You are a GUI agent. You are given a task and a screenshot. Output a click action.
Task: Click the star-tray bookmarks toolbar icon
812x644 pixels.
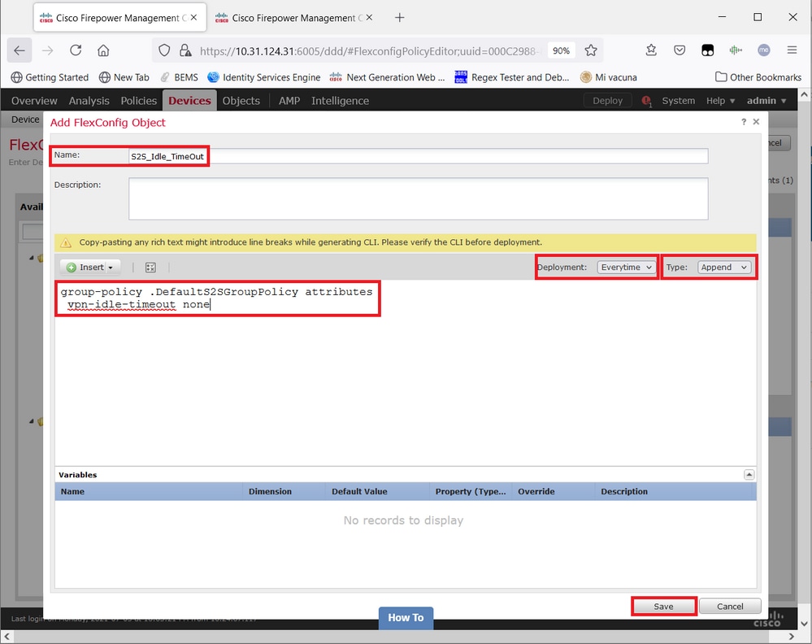[x=651, y=50]
